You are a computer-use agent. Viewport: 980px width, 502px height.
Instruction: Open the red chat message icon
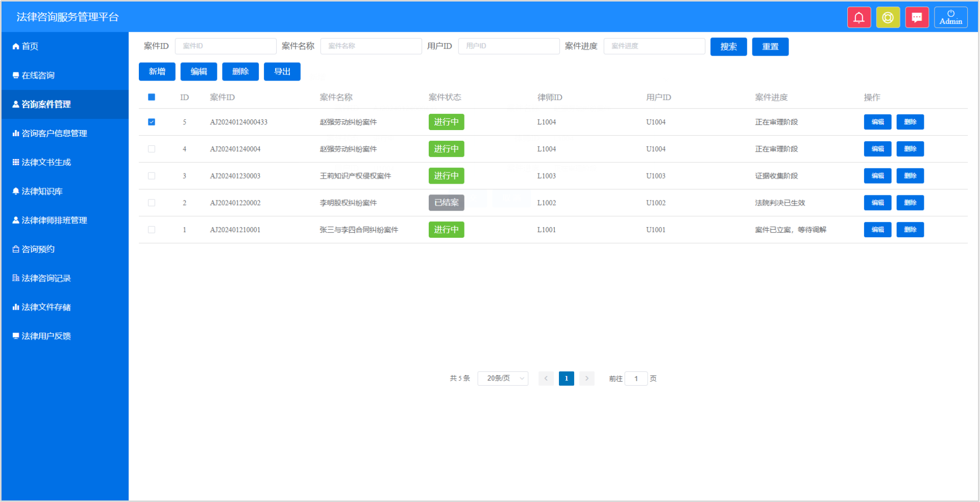point(917,18)
